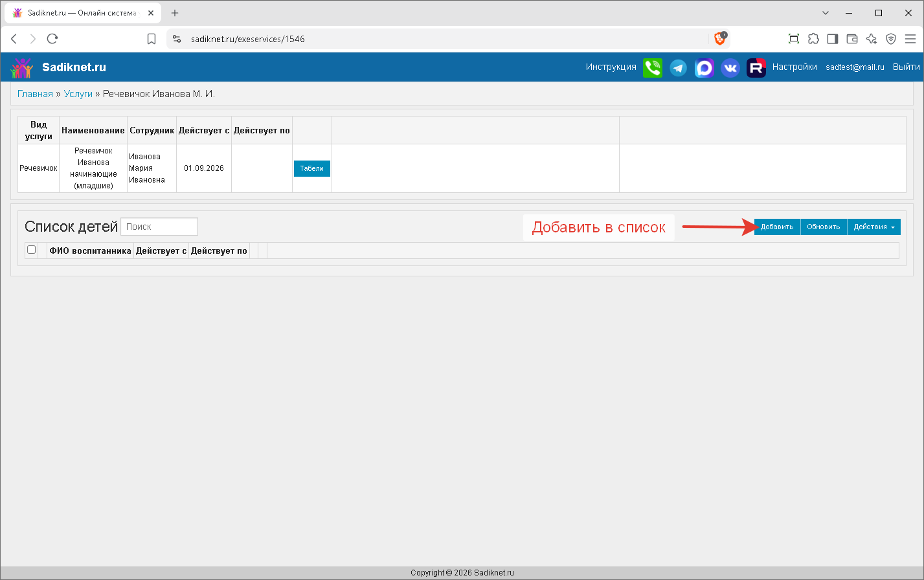Open the Инструкция link
This screenshot has width=924, height=580.
click(611, 67)
